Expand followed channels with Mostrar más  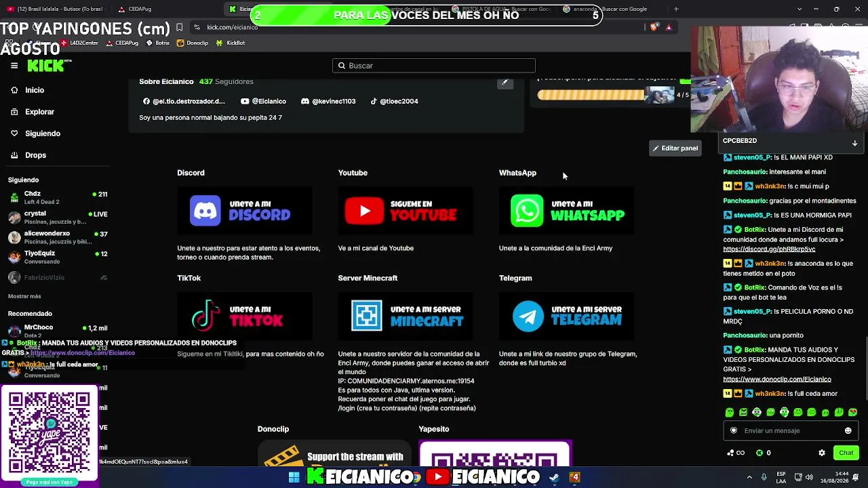click(x=24, y=296)
